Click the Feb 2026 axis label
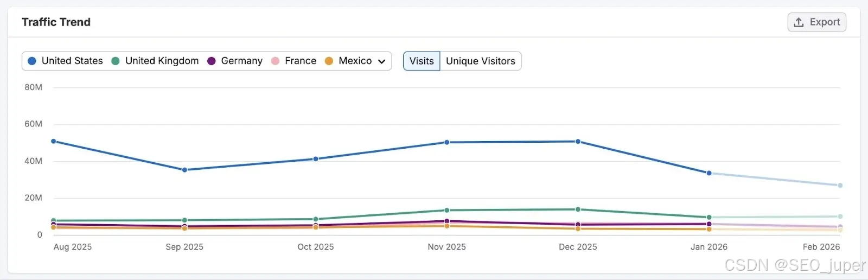The height and width of the screenshot is (280, 868). [x=821, y=247]
